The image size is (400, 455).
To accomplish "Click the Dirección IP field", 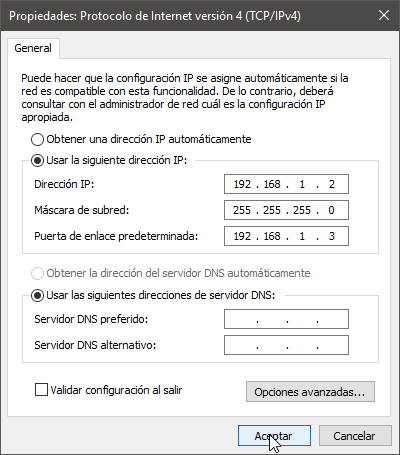I will 286,184.
